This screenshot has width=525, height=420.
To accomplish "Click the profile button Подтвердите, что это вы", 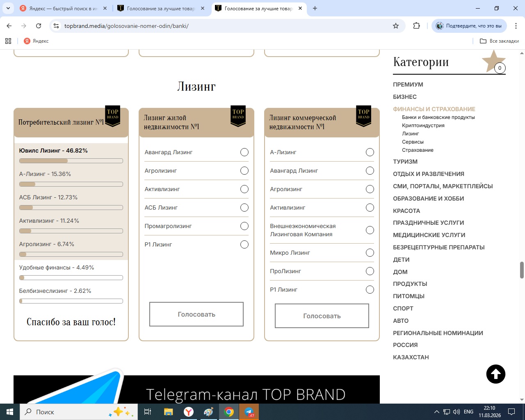I will [469, 26].
